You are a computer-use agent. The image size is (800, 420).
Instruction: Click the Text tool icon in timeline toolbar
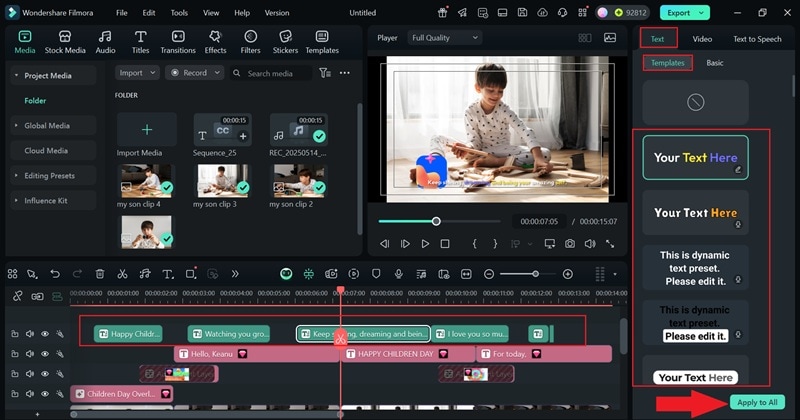(x=168, y=274)
